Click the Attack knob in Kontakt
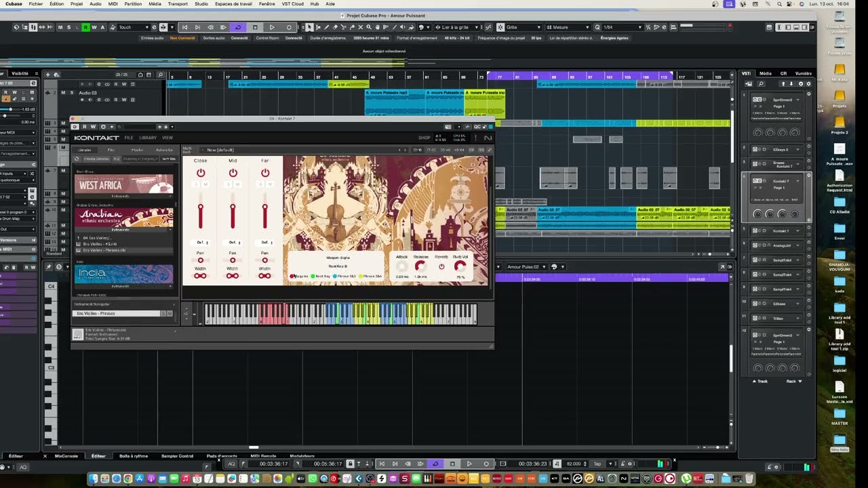The width and height of the screenshot is (868, 488). (401, 267)
